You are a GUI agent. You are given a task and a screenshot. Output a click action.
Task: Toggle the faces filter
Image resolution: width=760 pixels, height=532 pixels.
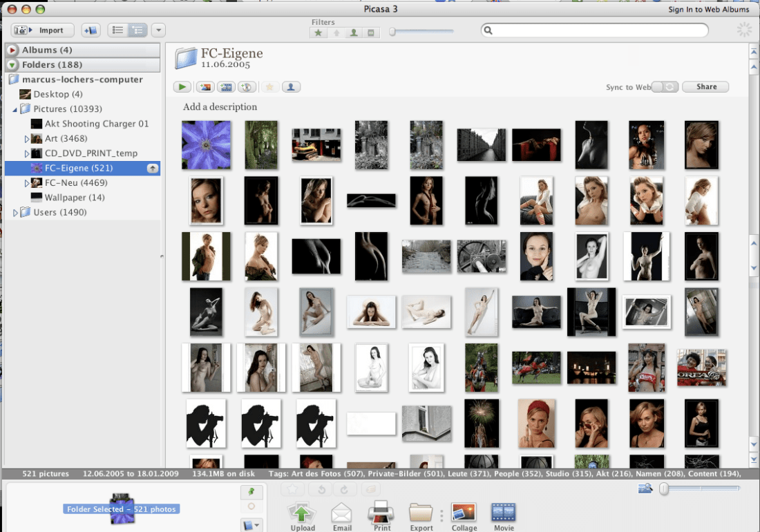click(354, 32)
